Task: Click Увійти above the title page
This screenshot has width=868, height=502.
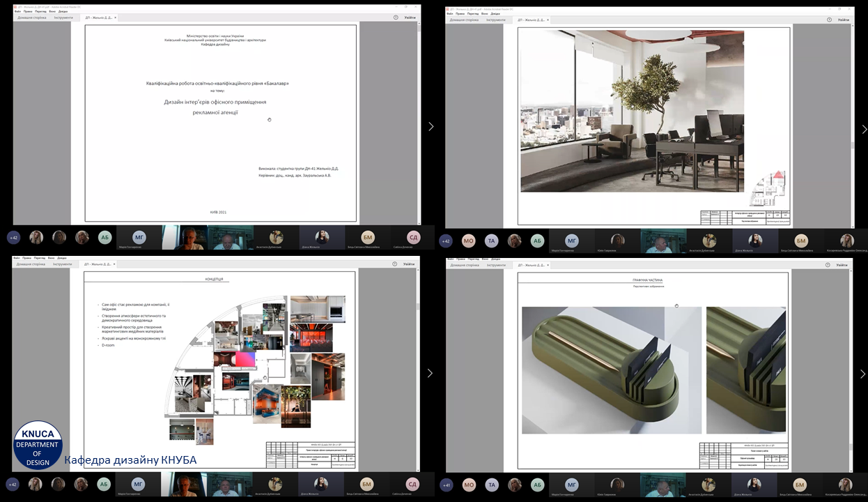Action: pyautogui.click(x=410, y=17)
